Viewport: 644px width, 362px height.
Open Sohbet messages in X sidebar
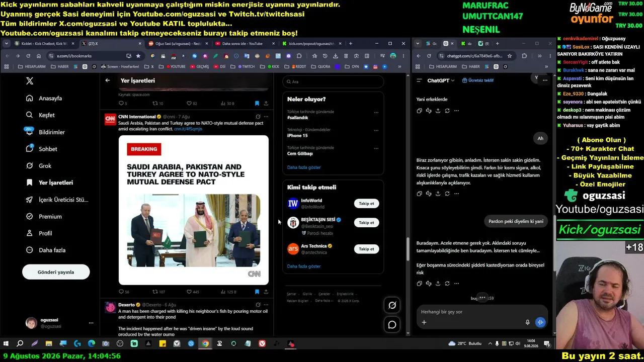tap(42, 149)
